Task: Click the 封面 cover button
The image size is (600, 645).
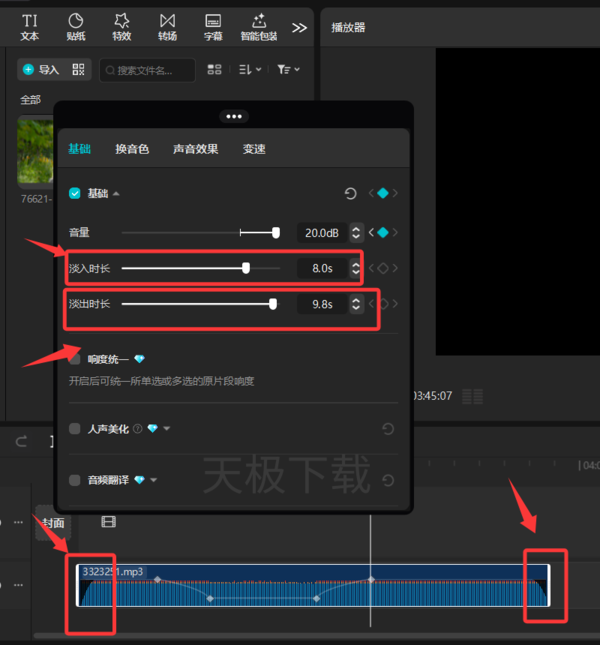Action: 53,523
